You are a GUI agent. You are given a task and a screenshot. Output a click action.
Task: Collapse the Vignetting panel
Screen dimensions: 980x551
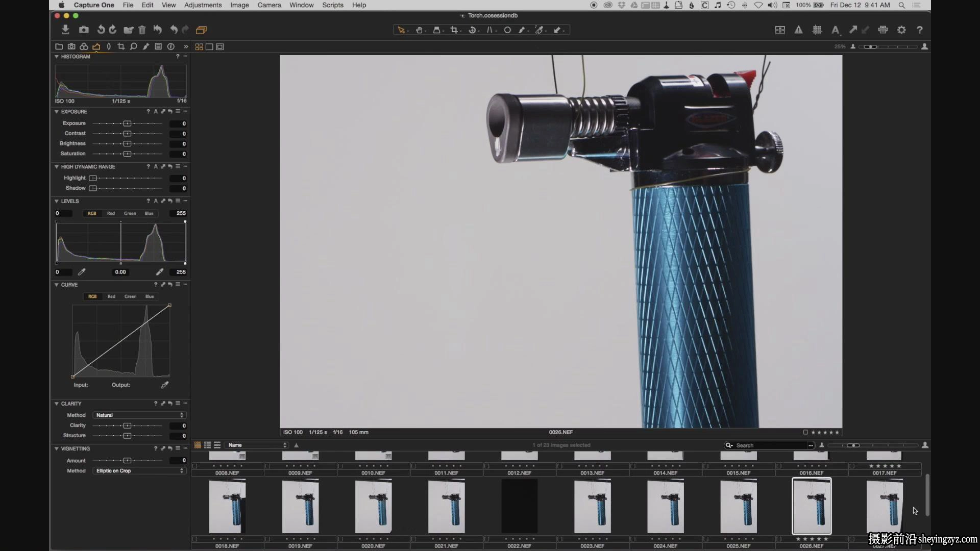tap(57, 449)
